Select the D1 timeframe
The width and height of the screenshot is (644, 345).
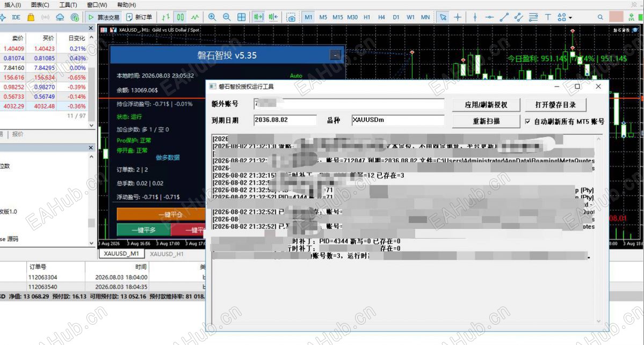[x=396, y=17]
